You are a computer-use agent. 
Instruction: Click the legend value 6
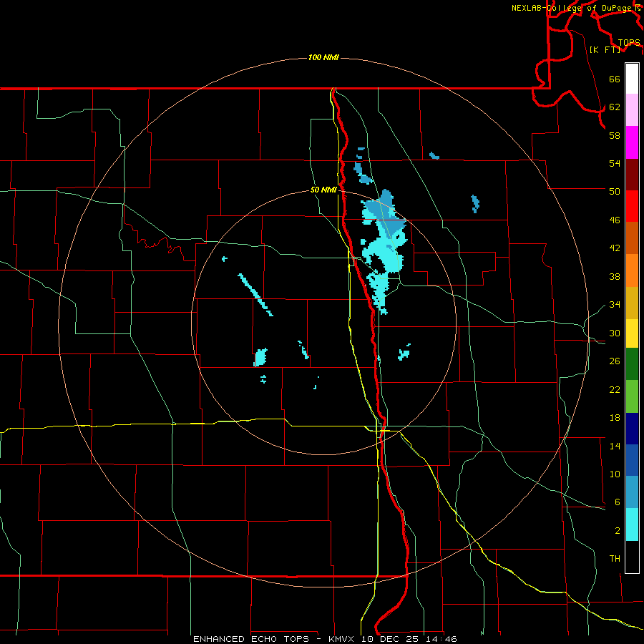pyautogui.click(x=617, y=502)
